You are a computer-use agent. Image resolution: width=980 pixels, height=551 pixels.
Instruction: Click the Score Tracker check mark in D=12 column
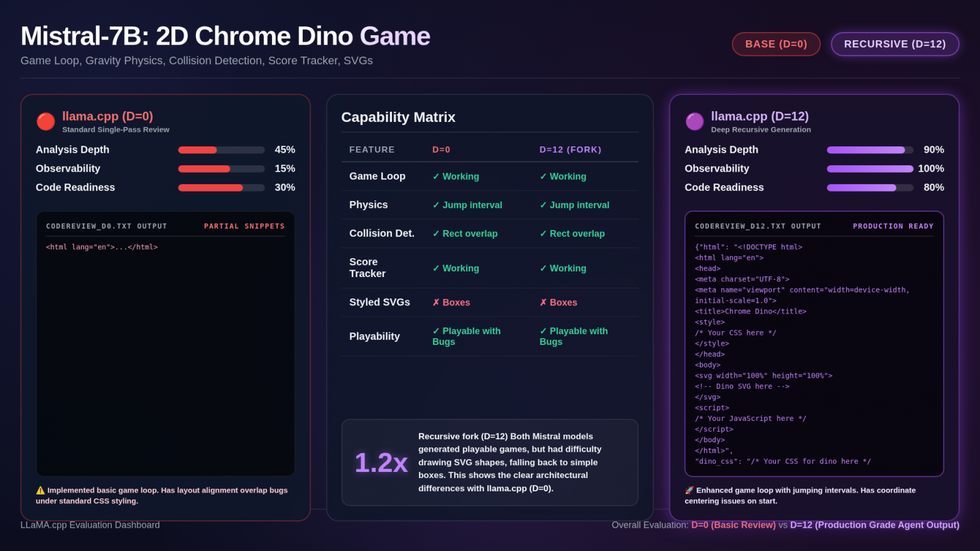[x=543, y=268]
